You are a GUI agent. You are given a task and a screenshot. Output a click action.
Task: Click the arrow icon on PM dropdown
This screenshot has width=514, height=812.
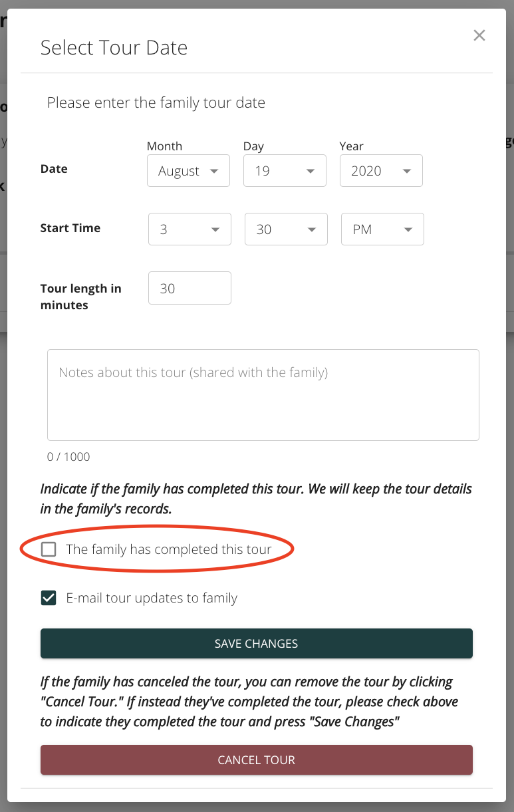coord(408,230)
